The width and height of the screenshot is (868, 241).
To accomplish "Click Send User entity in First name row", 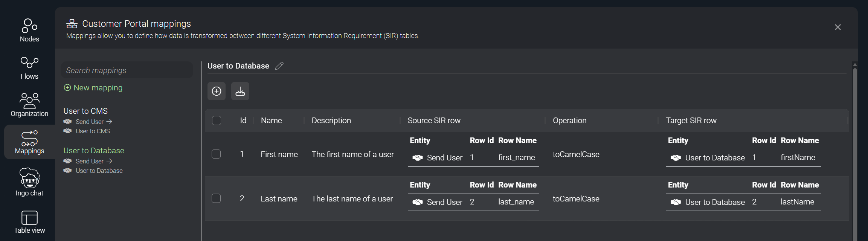I will 445,158.
